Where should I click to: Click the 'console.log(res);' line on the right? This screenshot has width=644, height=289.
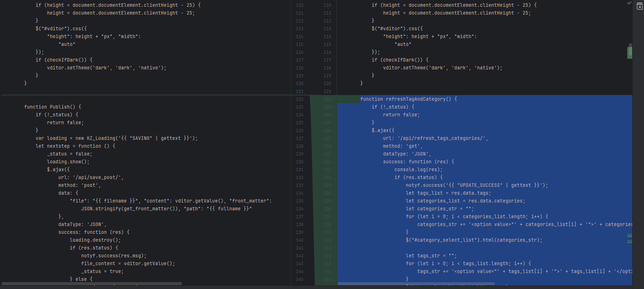tap(418, 170)
